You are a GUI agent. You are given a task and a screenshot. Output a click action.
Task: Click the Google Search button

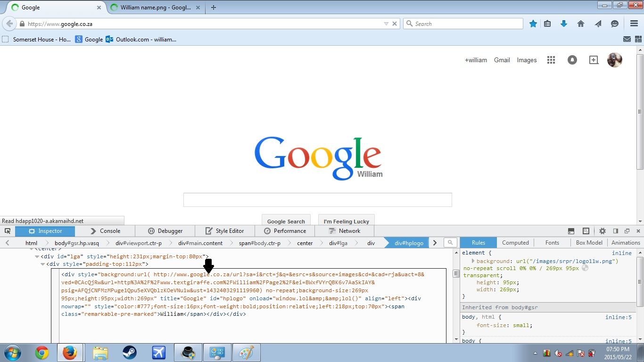[x=286, y=221]
